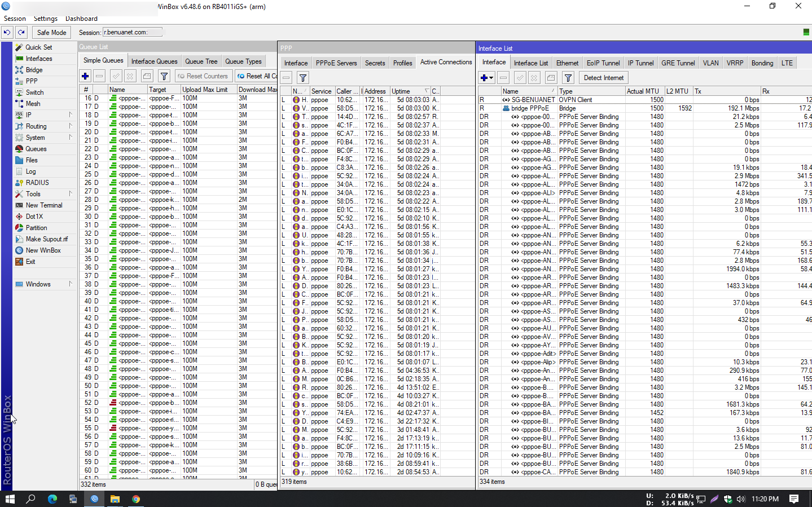812x507 pixels.
Task: Add new simple queue with plus icon
Action: 85,76
